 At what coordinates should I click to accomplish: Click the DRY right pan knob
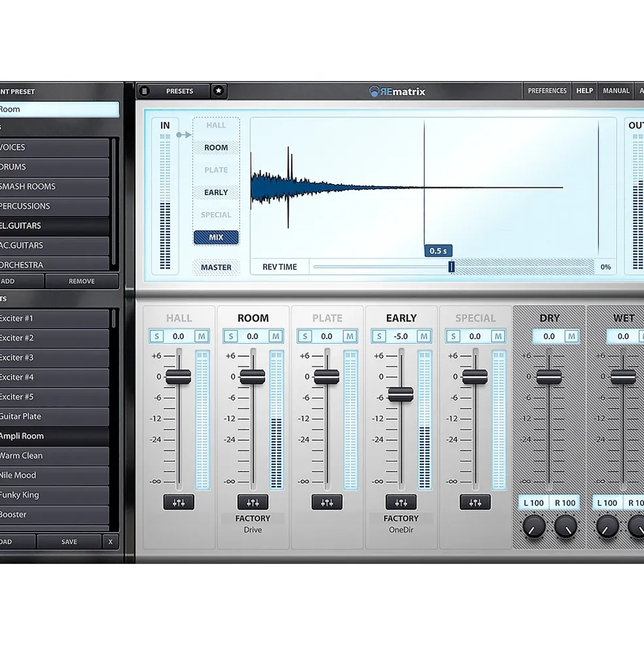[565, 527]
